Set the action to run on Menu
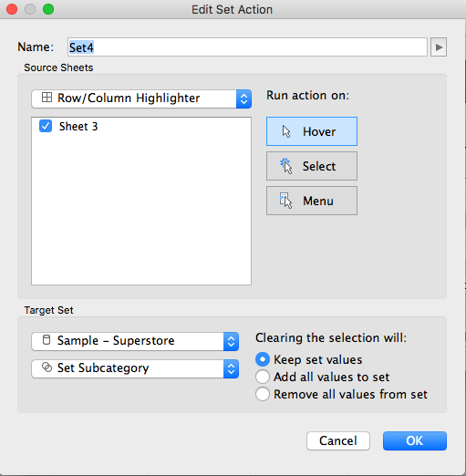 [x=312, y=201]
